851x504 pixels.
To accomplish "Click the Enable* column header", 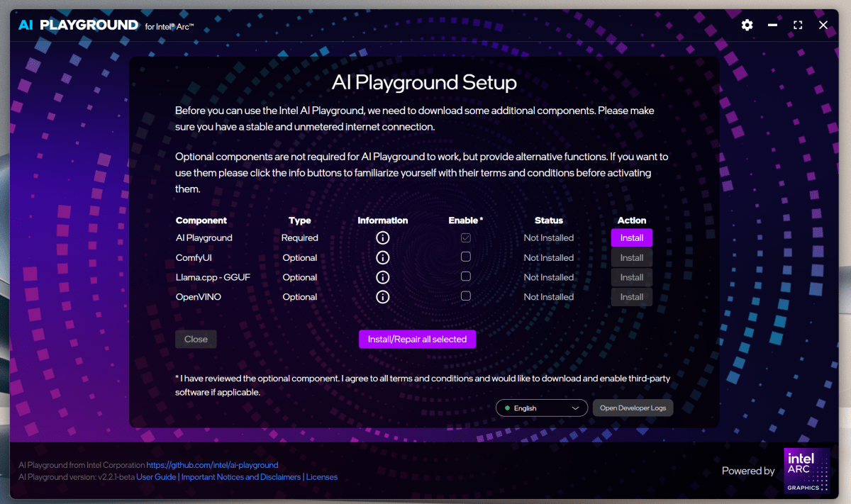I will click(x=466, y=220).
